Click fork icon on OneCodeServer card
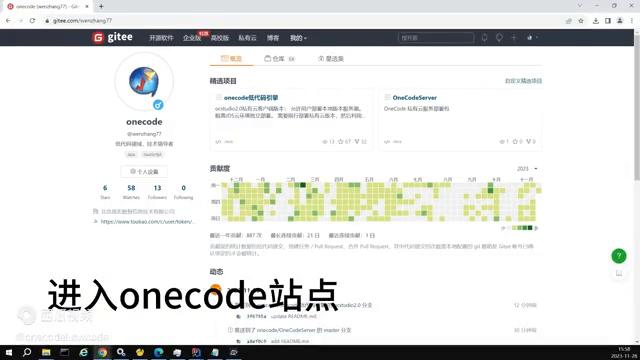Image resolution: width=640 pixels, height=360 pixels. (528, 142)
